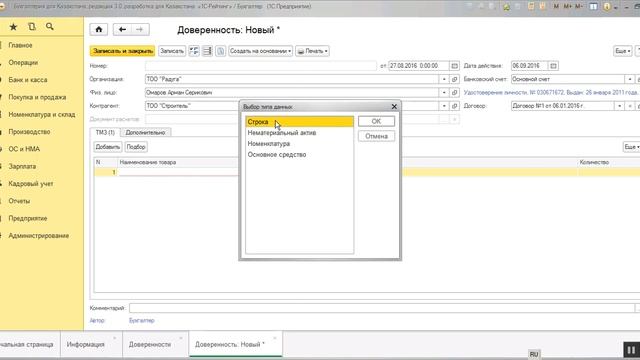The height and width of the screenshot is (360, 640).
Task: Click the Записать button
Action: [172, 51]
